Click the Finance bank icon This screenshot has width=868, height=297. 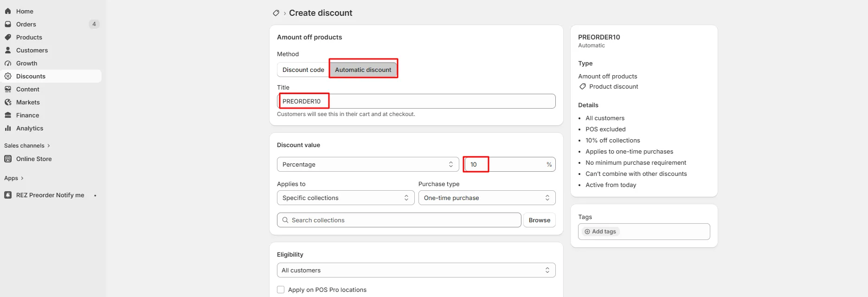(8, 115)
